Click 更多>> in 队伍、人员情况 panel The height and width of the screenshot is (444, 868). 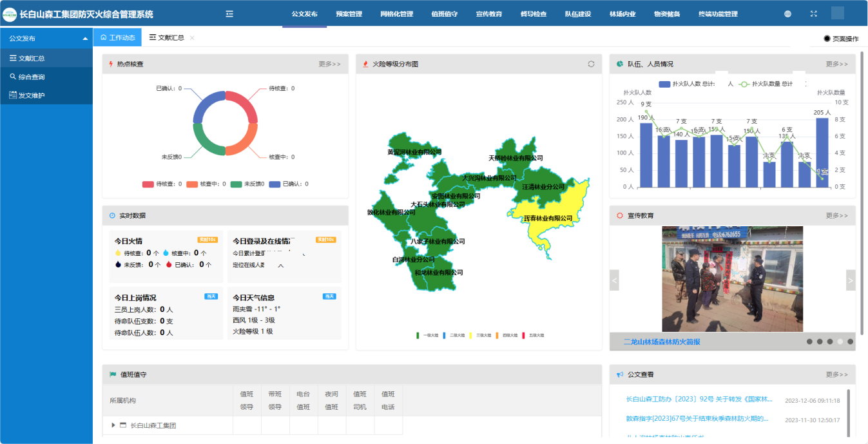pos(837,64)
